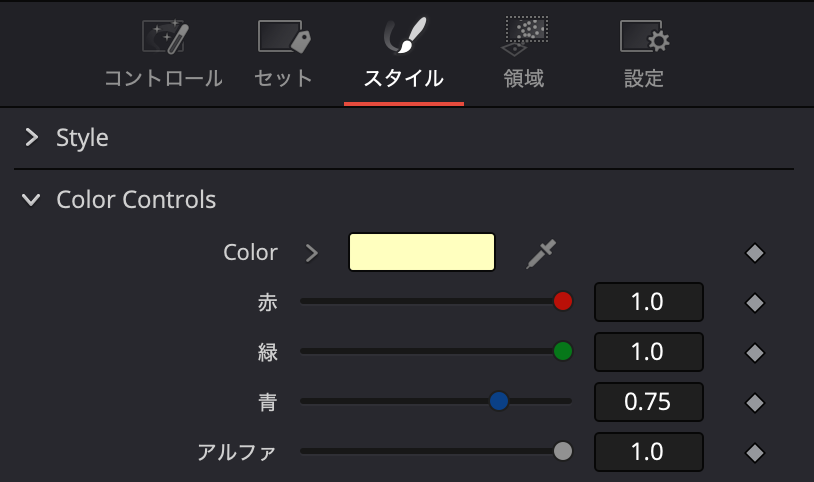The height and width of the screenshot is (482, 814).
Task: Collapse the Color Controls section
Action: point(31,199)
